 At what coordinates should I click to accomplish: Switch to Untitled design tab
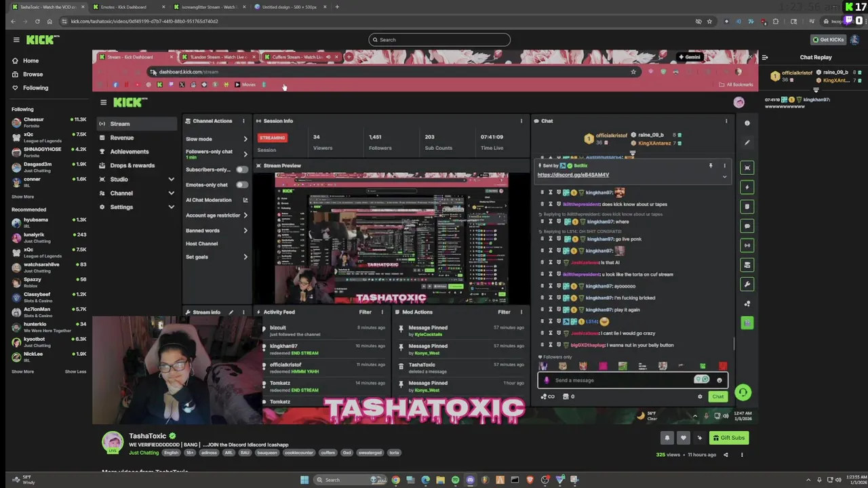[x=288, y=7]
